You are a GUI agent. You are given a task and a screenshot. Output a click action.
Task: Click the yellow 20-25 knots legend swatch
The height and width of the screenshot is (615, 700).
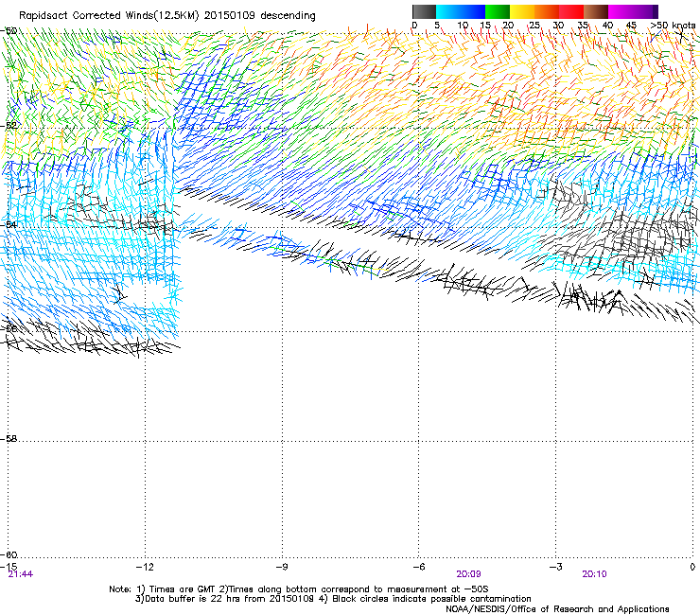point(522,11)
